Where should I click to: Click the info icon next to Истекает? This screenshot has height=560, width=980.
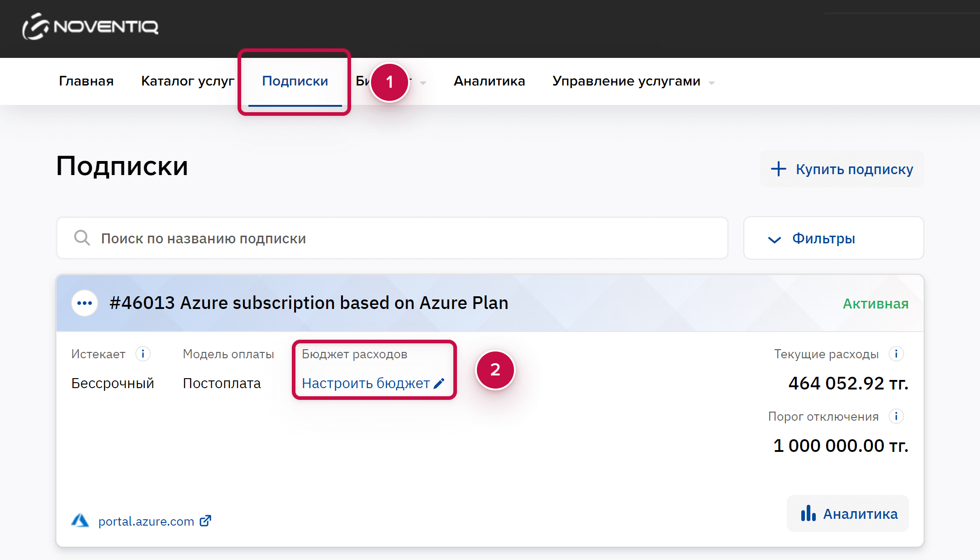pyautogui.click(x=143, y=354)
